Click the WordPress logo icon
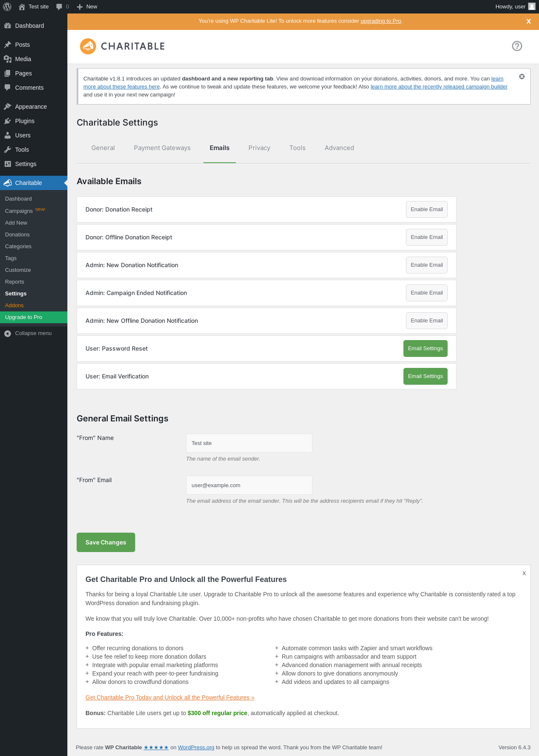Image resolution: width=539 pixels, height=756 pixels. [x=7, y=7]
